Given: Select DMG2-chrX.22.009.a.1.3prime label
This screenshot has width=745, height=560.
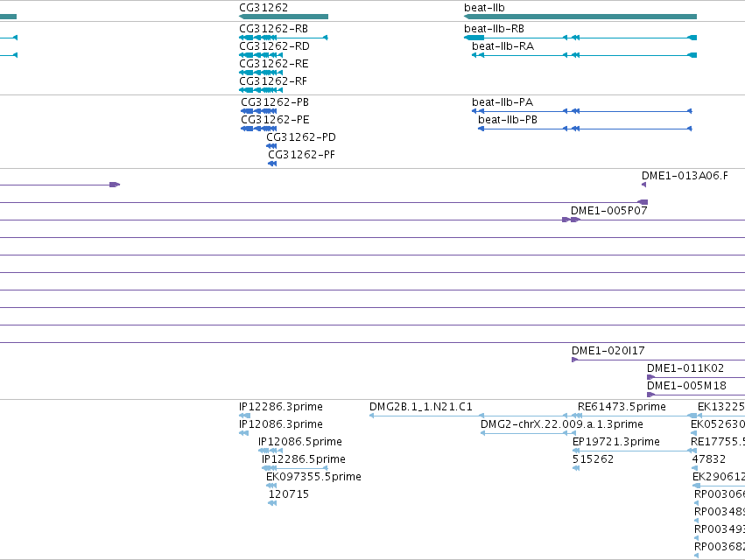Looking at the screenshot, I should 562,424.
